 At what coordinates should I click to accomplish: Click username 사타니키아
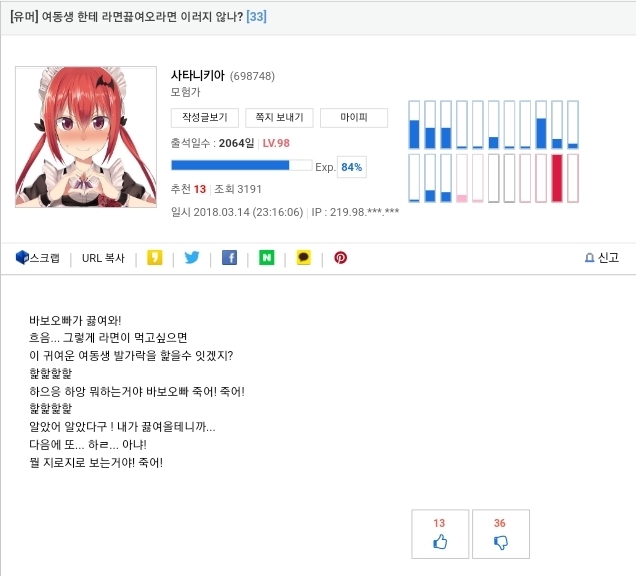click(198, 75)
